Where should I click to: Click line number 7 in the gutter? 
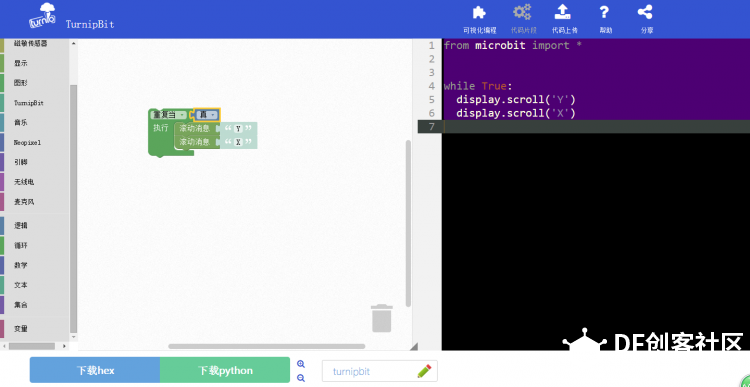point(432,127)
